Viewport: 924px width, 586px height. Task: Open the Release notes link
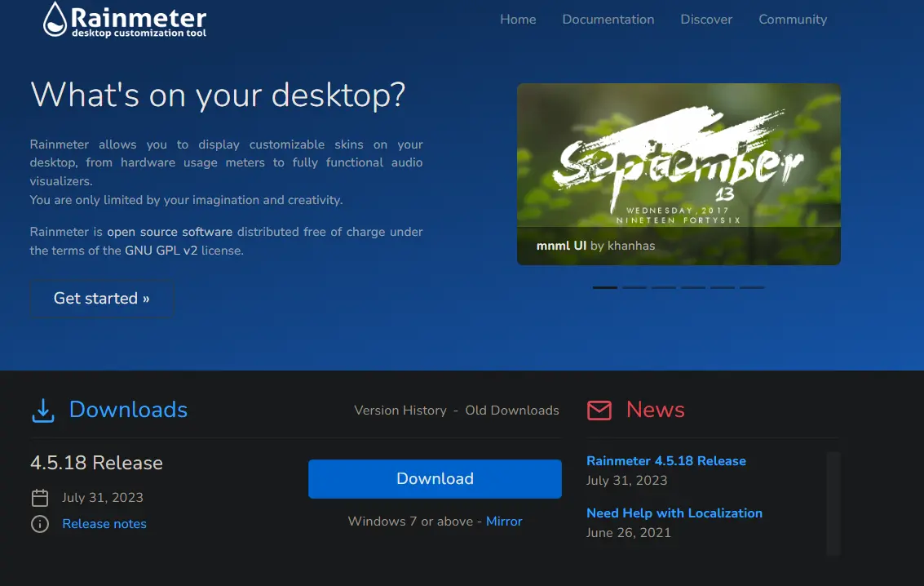(x=104, y=523)
